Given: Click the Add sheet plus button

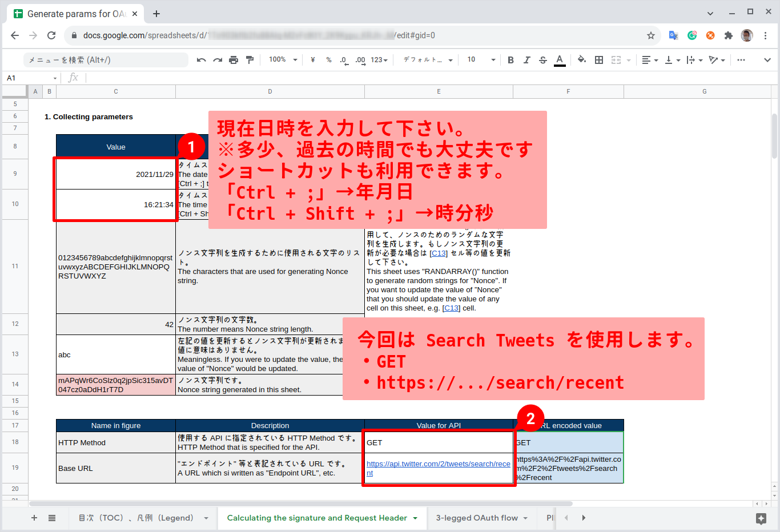Looking at the screenshot, I should coord(34,518).
